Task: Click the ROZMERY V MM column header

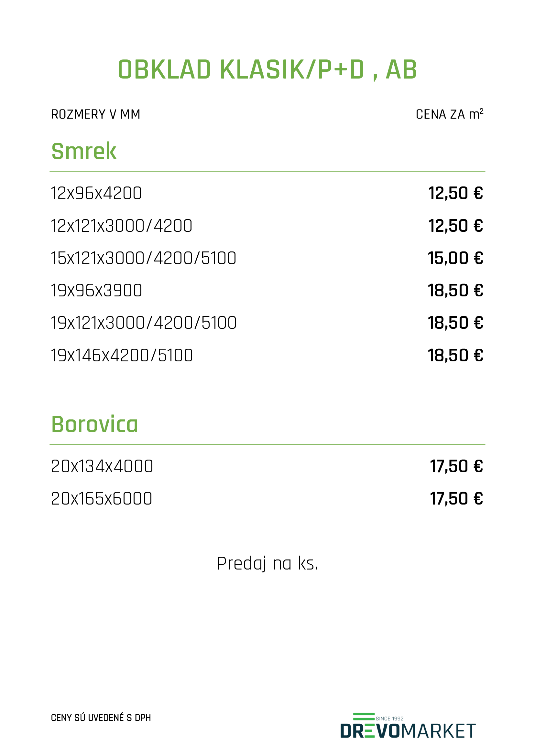Action: [95, 114]
